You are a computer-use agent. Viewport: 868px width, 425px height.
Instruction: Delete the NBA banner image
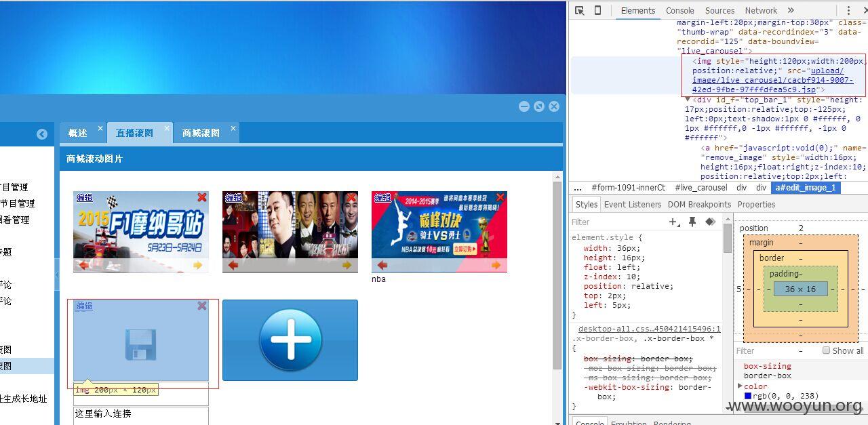click(x=500, y=197)
